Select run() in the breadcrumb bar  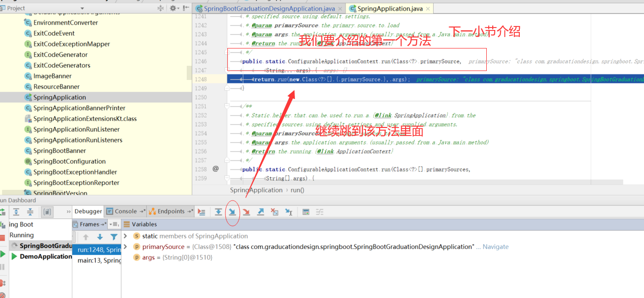pyautogui.click(x=297, y=190)
